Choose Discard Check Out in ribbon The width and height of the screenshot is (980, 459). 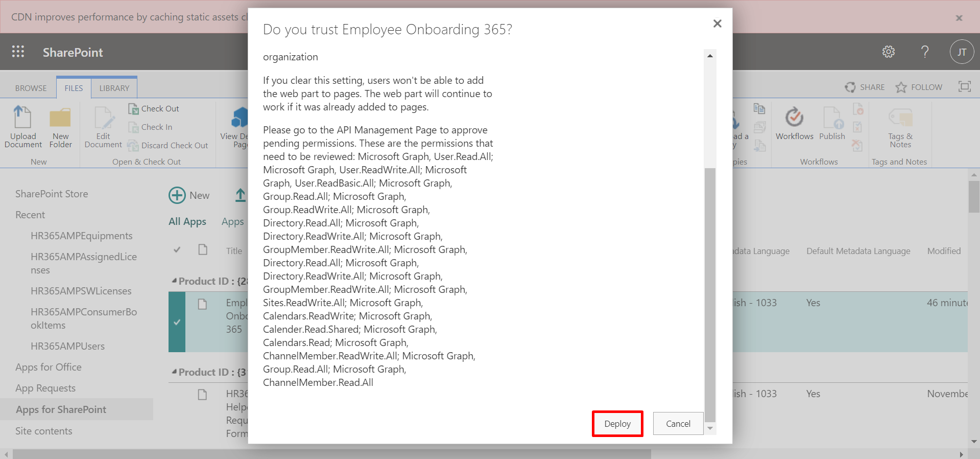click(168, 145)
